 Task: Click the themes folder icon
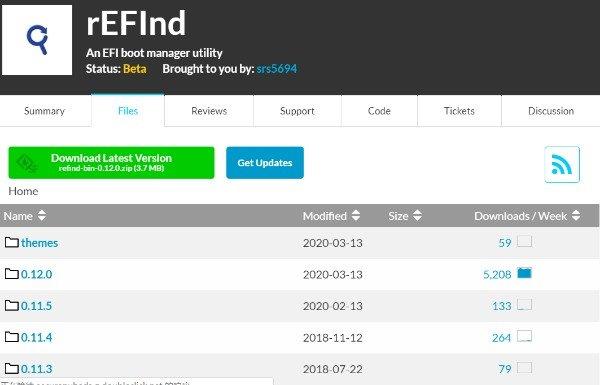pyautogui.click(x=12, y=242)
